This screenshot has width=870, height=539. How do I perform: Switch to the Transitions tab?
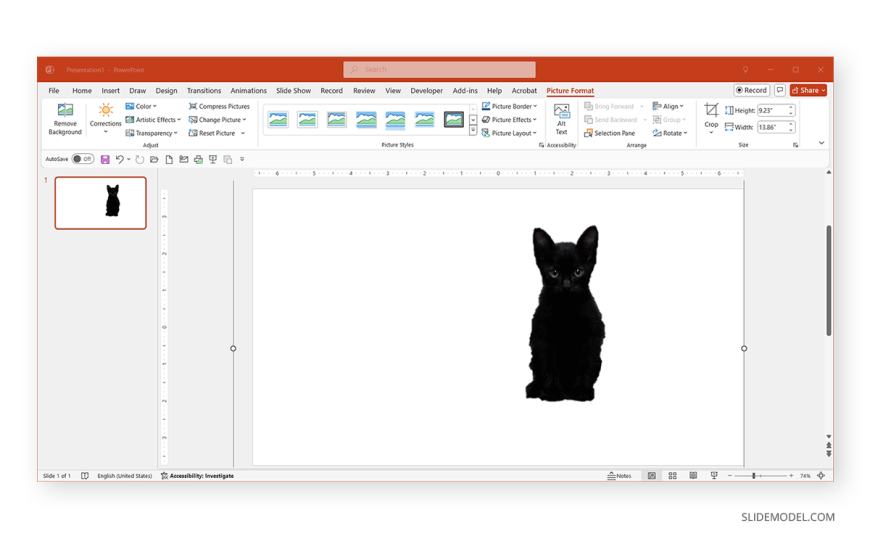click(204, 90)
